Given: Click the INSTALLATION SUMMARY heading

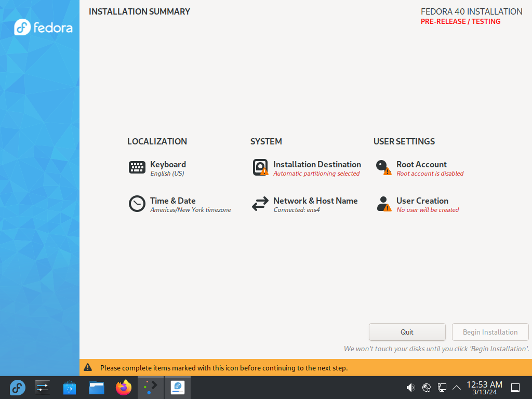Looking at the screenshot, I should tap(139, 11).
